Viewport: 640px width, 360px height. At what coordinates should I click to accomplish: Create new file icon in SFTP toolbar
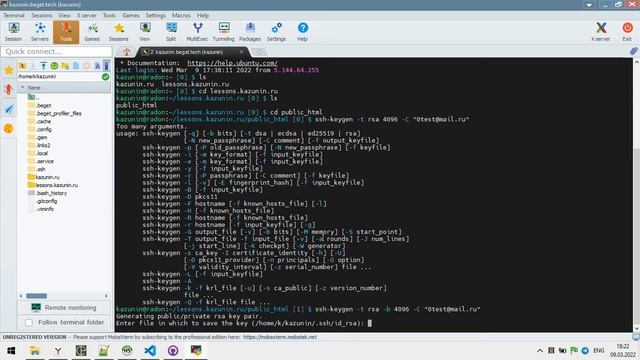(x=76, y=65)
